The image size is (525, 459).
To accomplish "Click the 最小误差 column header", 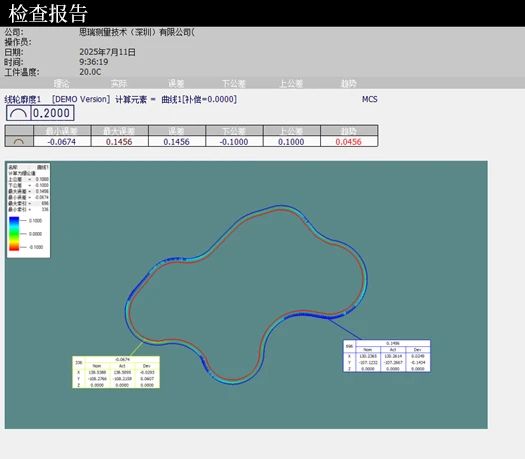I will 62,131.
